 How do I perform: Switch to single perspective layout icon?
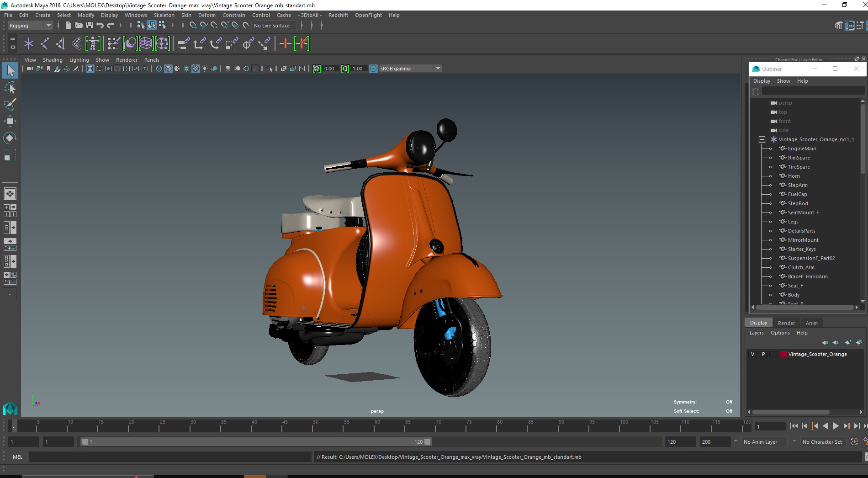10,194
